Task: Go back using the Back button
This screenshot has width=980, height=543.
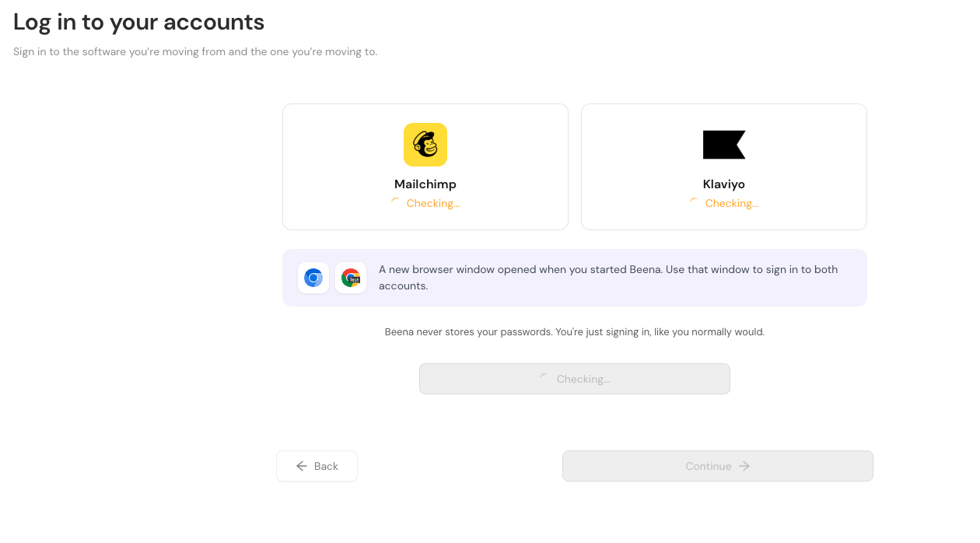Action: pyautogui.click(x=317, y=466)
